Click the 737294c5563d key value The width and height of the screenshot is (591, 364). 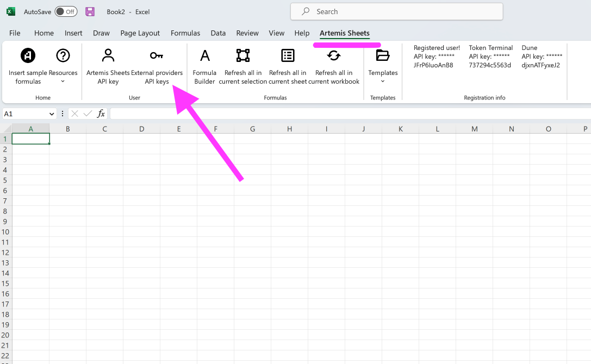(490, 65)
